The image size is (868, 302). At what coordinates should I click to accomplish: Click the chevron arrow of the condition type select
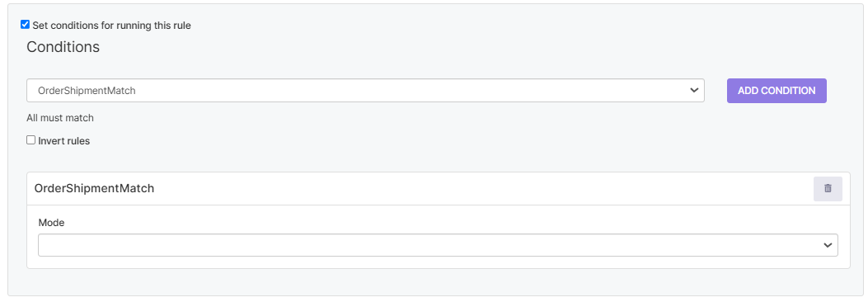694,90
